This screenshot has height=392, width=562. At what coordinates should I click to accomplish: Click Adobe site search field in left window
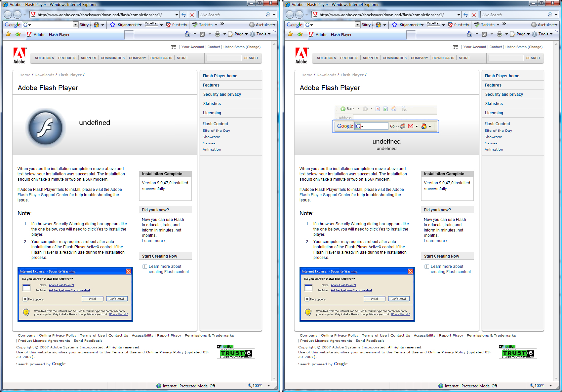(x=224, y=58)
